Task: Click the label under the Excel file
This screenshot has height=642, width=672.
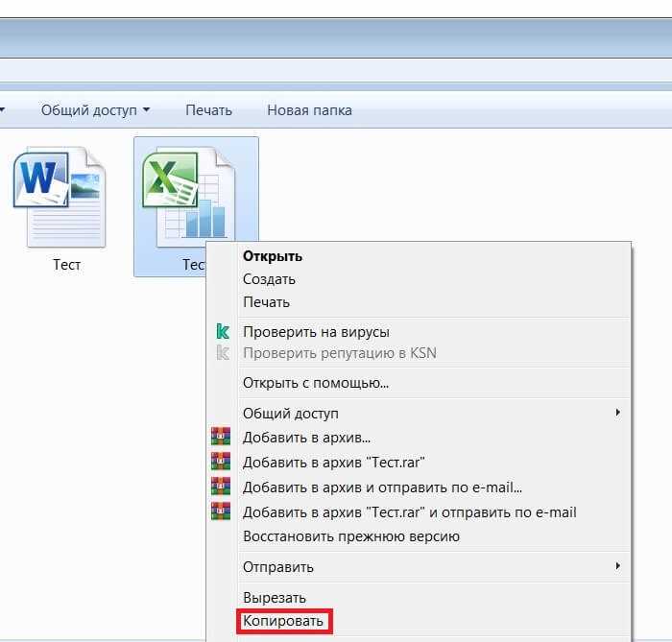Action: point(194,265)
